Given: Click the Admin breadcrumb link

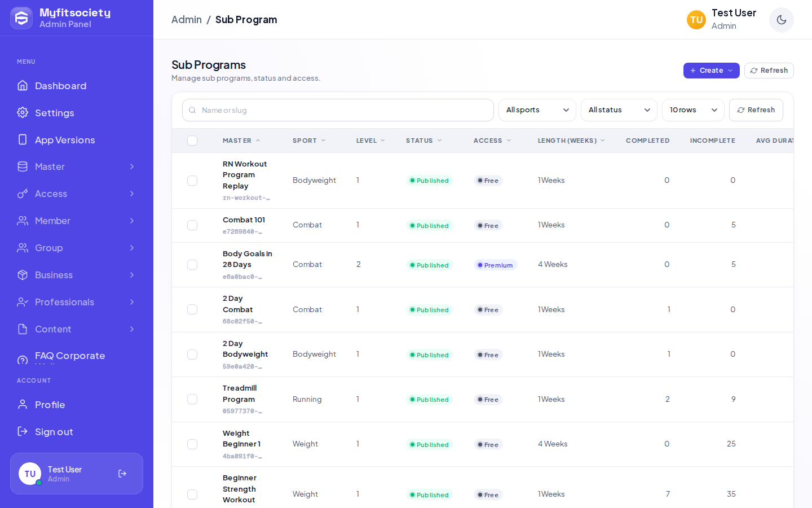Looking at the screenshot, I should click(x=187, y=20).
